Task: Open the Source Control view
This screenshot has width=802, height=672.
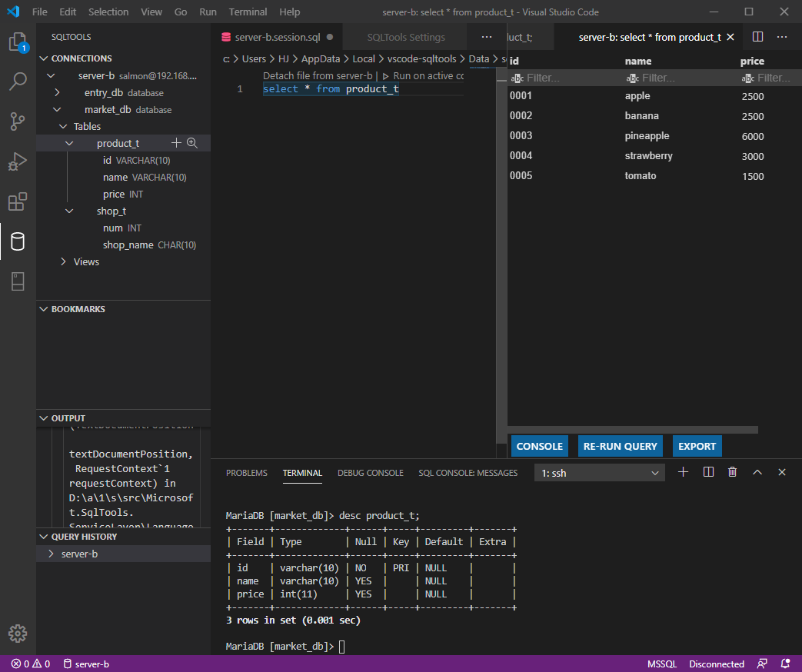Action: coord(18,121)
